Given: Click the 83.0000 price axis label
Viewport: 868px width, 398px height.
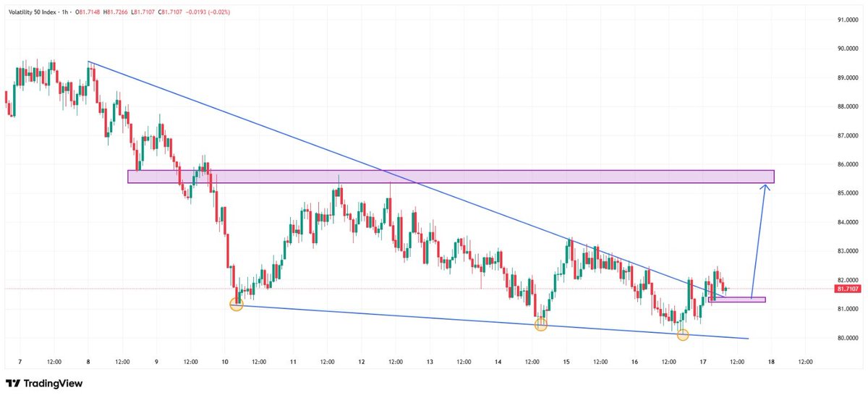Looking at the screenshot, I should 846,251.
